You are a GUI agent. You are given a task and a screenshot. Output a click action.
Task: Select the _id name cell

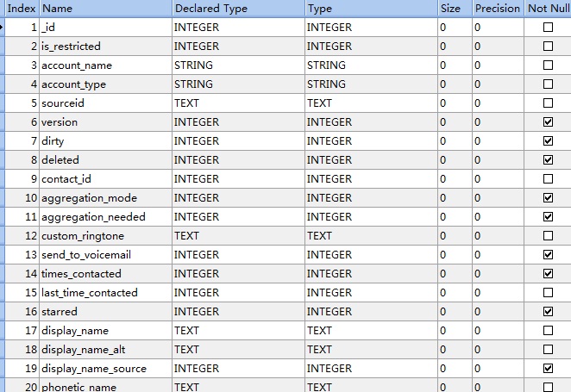pyautogui.click(x=105, y=28)
